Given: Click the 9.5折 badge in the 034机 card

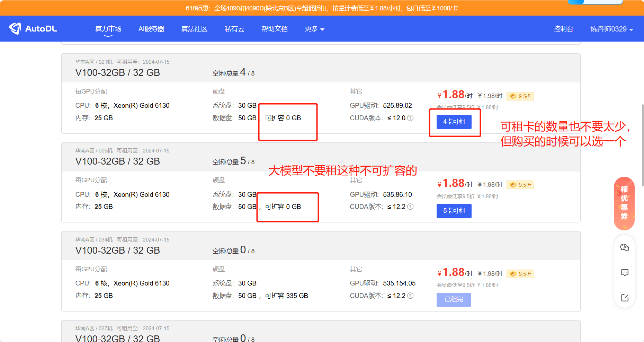Looking at the screenshot, I should (520, 274).
